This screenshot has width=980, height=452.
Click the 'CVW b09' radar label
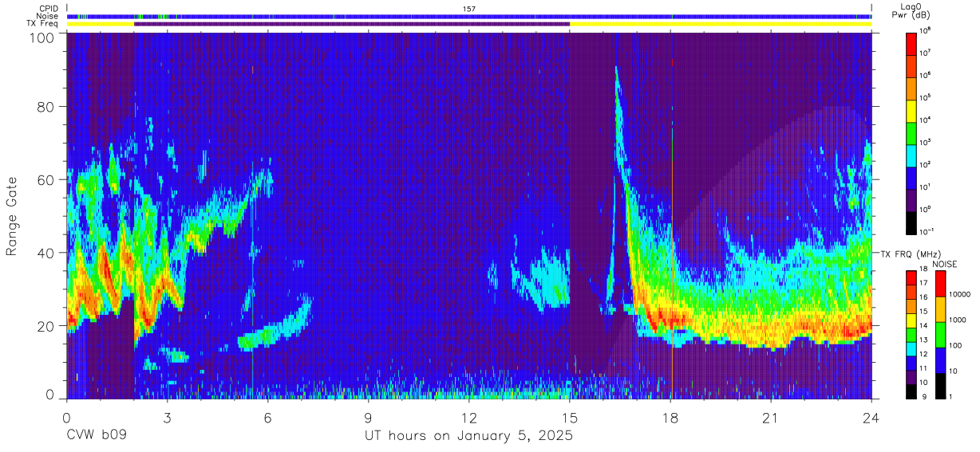96,436
